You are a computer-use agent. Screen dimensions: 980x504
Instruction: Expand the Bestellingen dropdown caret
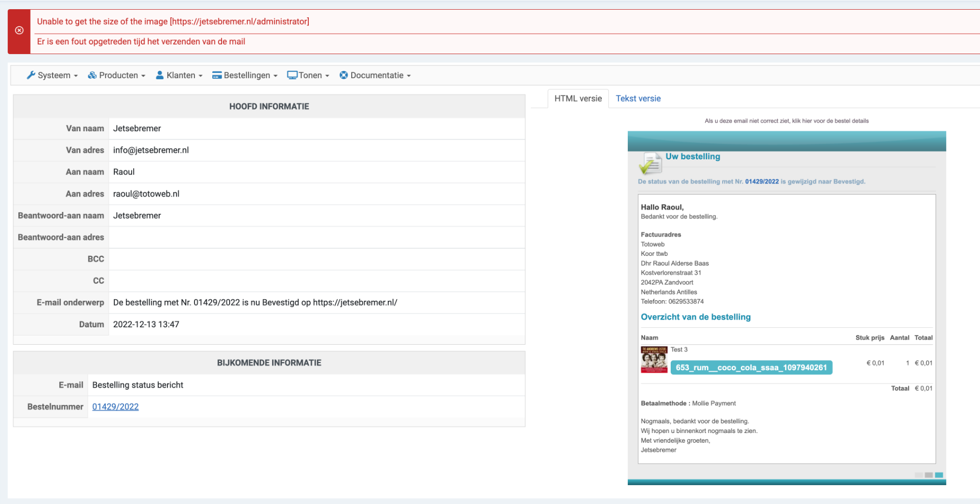pos(276,76)
